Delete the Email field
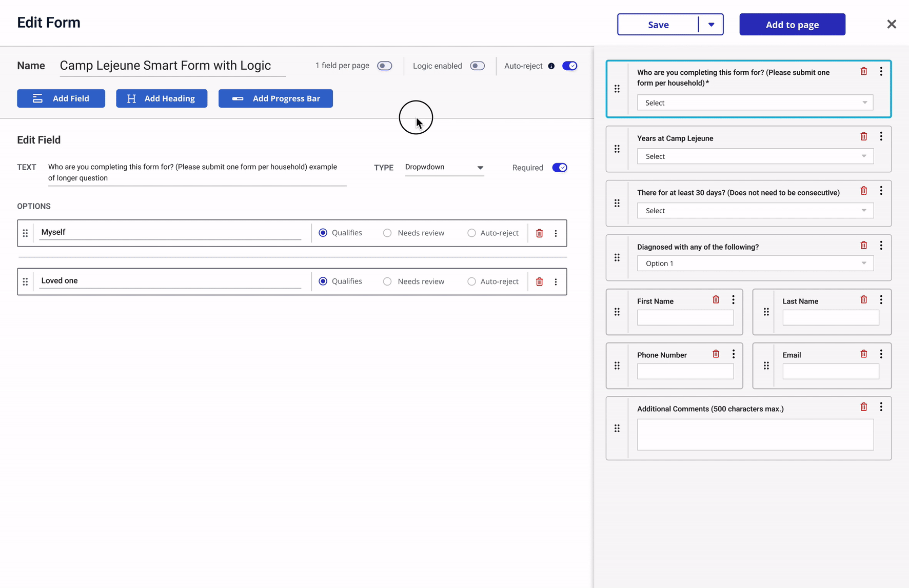The height and width of the screenshot is (588, 909). [864, 354]
